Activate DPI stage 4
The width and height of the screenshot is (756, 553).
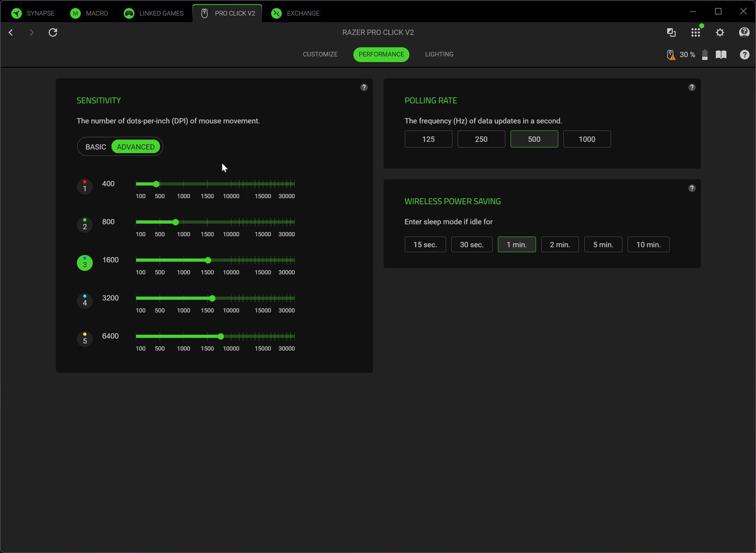85,301
